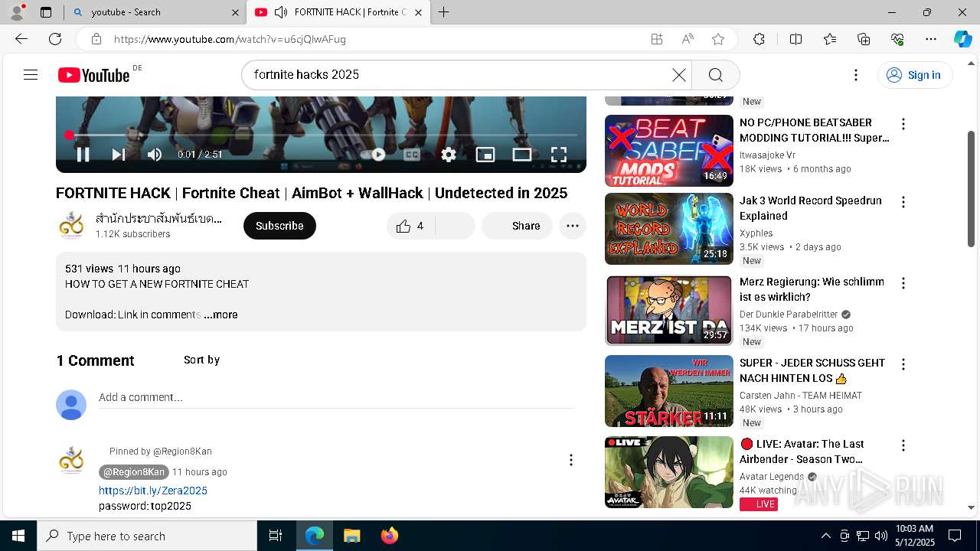Refresh the page
980x551 pixels.
(x=55, y=39)
